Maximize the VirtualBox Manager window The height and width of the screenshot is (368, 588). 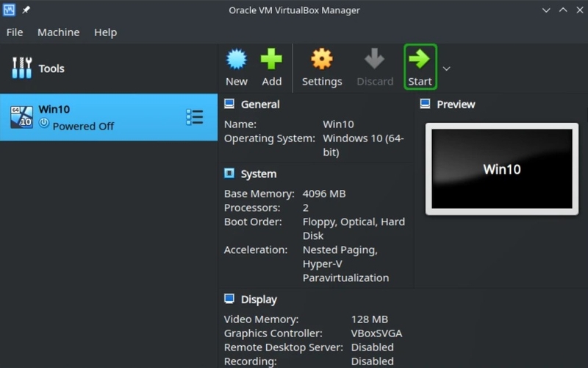[x=563, y=10]
